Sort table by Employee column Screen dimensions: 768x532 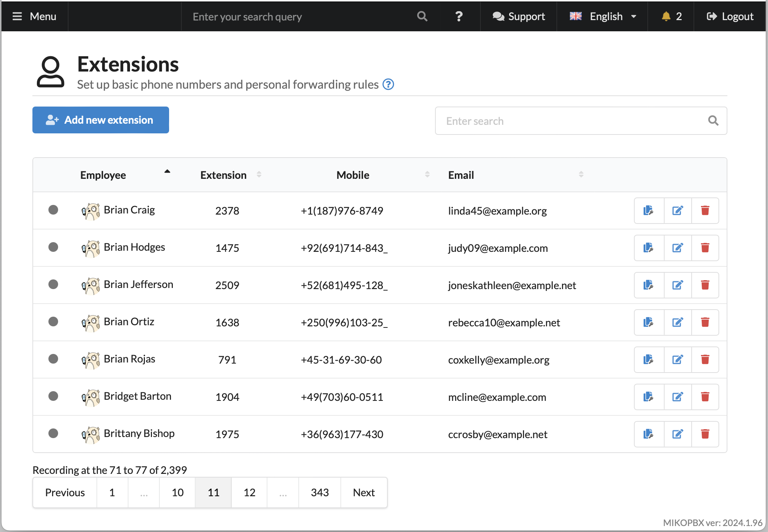(103, 175)
